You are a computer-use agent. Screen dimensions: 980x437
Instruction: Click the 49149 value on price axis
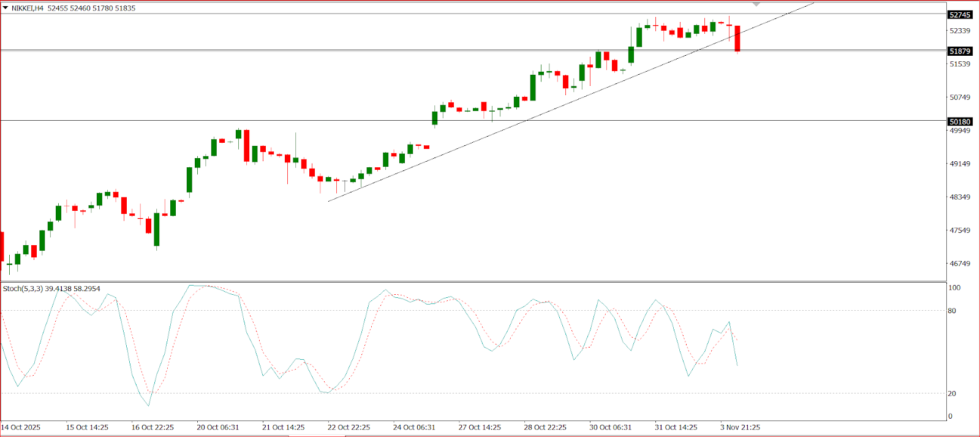click(960, 164)
